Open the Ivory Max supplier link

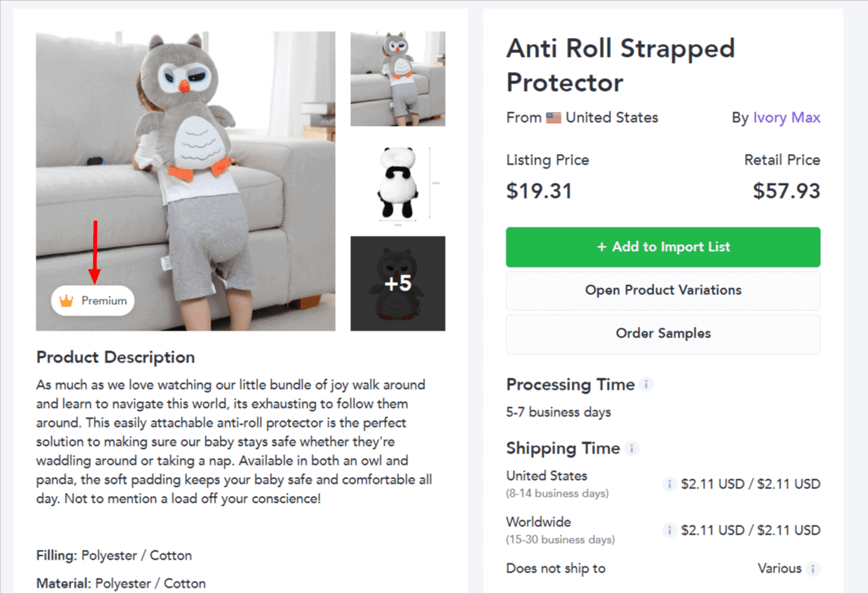786,118
